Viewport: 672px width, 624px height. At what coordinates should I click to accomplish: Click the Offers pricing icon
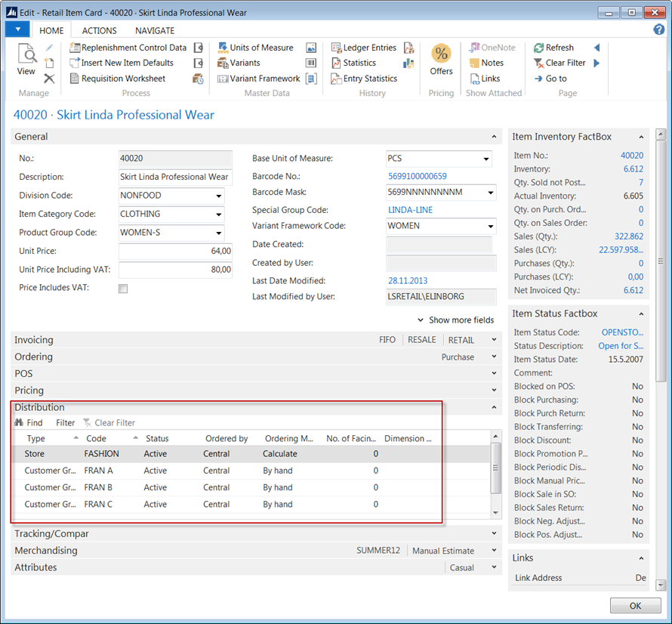[441, 59]
